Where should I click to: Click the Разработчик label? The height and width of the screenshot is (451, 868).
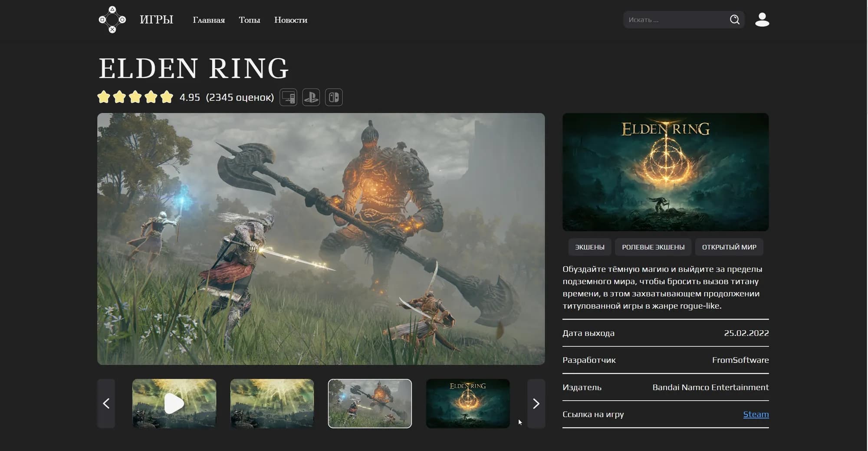[589, 360]
